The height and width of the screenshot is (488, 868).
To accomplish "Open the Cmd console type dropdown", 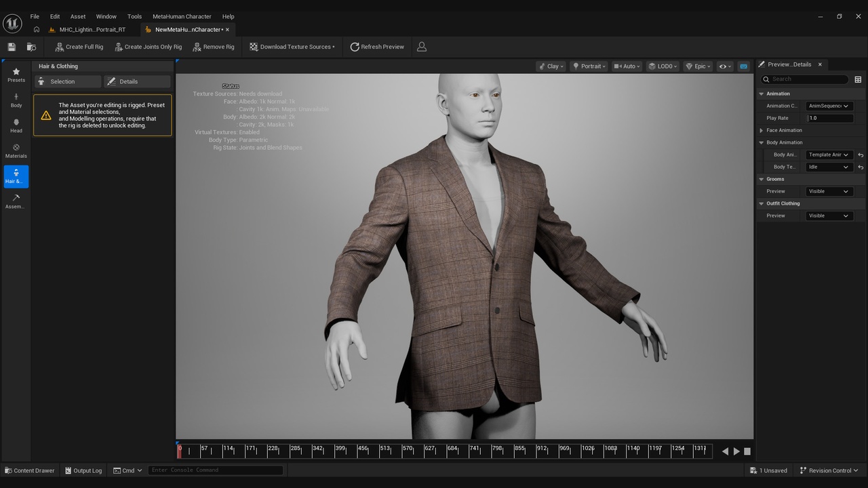I will pyautogui.click(x=127, y=470).
